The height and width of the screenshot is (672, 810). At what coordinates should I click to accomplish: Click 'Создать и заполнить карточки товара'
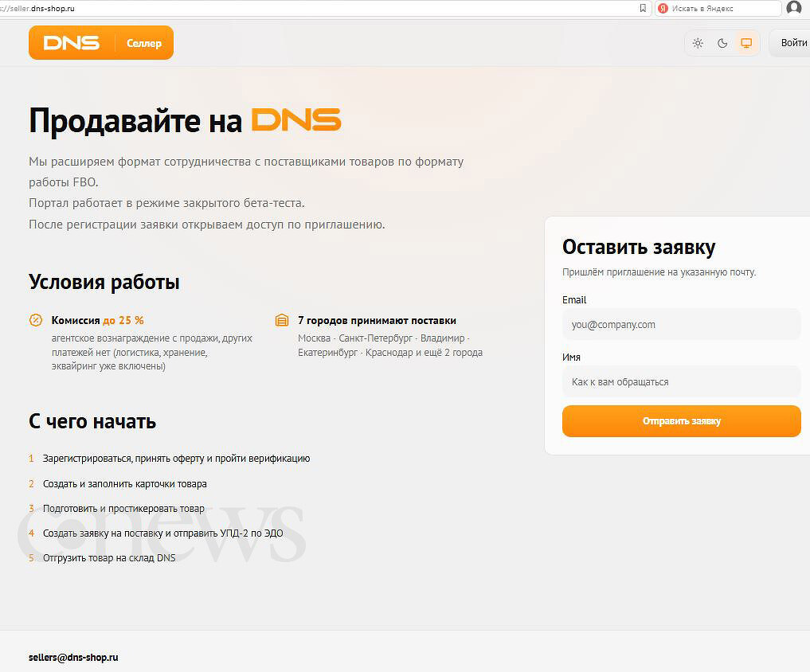click(125, 484)
